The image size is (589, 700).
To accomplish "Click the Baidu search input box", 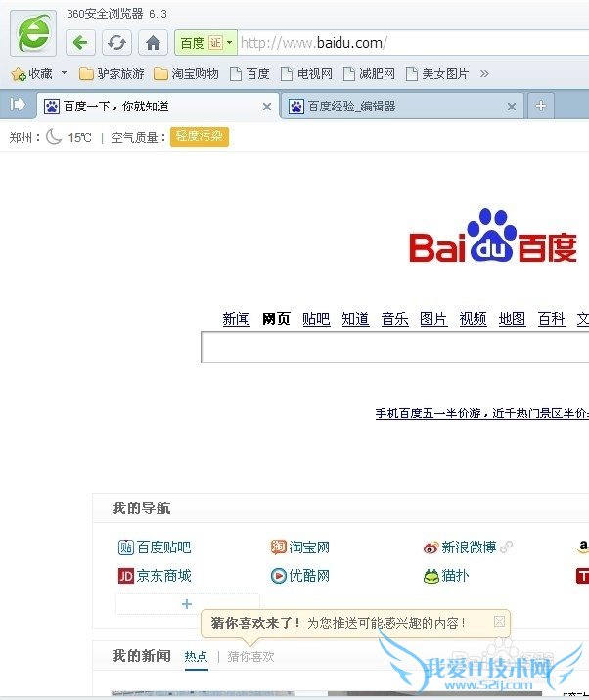I will pos(395,347).
